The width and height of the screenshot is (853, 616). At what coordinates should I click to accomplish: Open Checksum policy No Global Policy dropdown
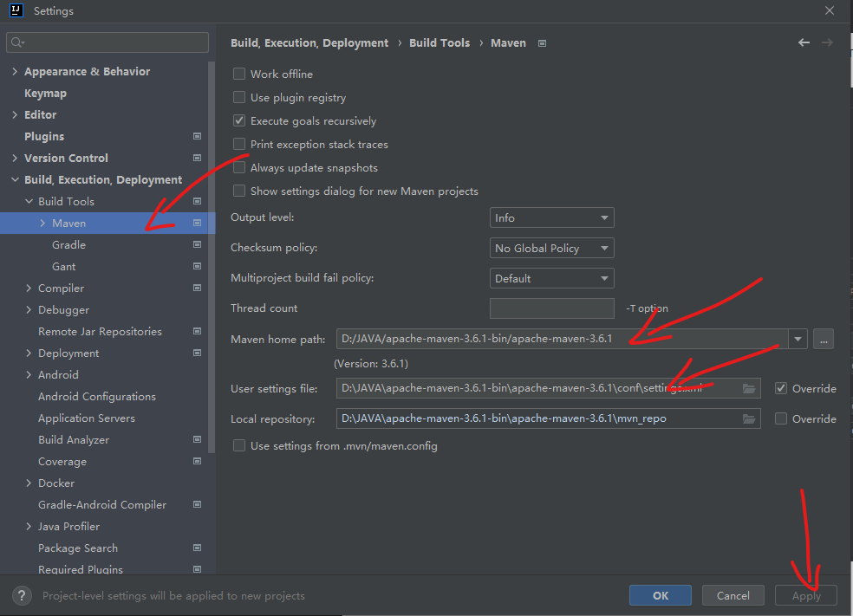tap(551, 248)
